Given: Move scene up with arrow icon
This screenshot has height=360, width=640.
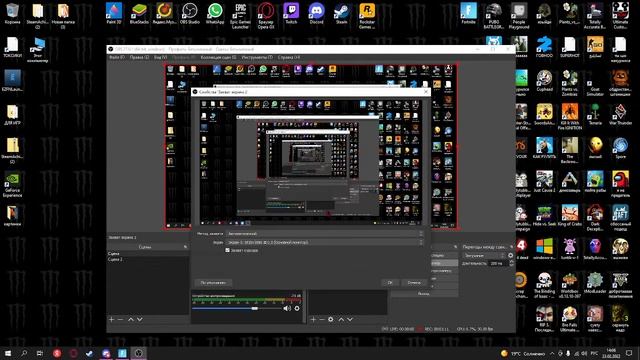Looking at the screenshot, I should click(131, 320).
